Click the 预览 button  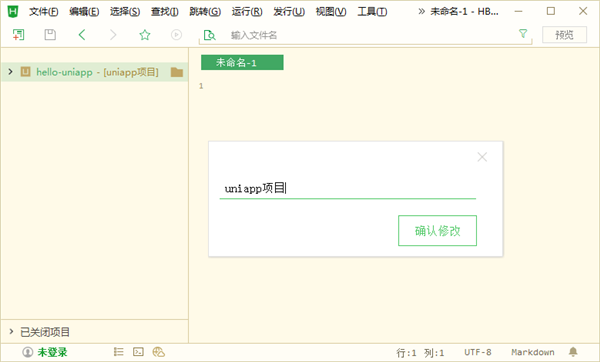[564, 35]
